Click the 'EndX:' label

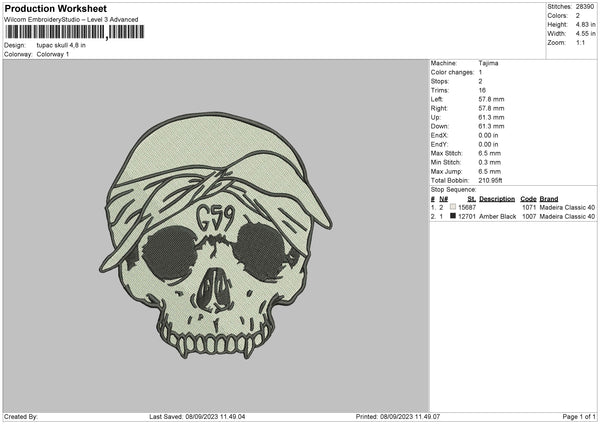coord(439,135)
